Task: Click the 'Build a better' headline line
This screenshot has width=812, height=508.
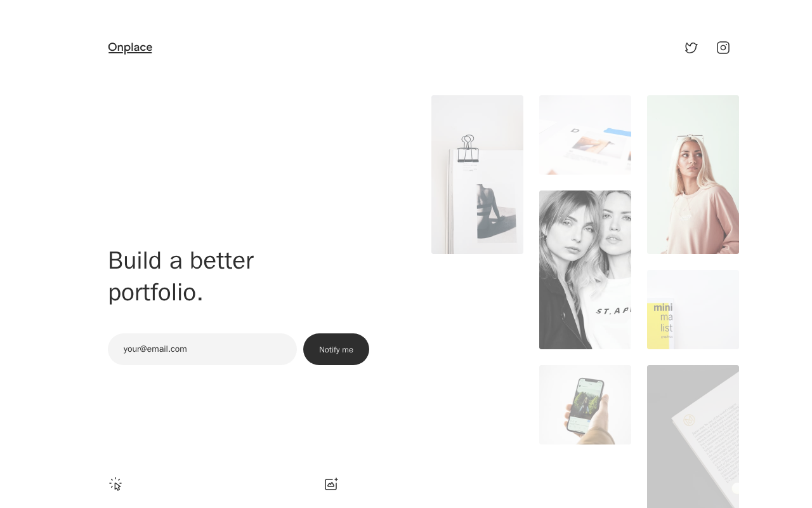Action: pos(181,260)
